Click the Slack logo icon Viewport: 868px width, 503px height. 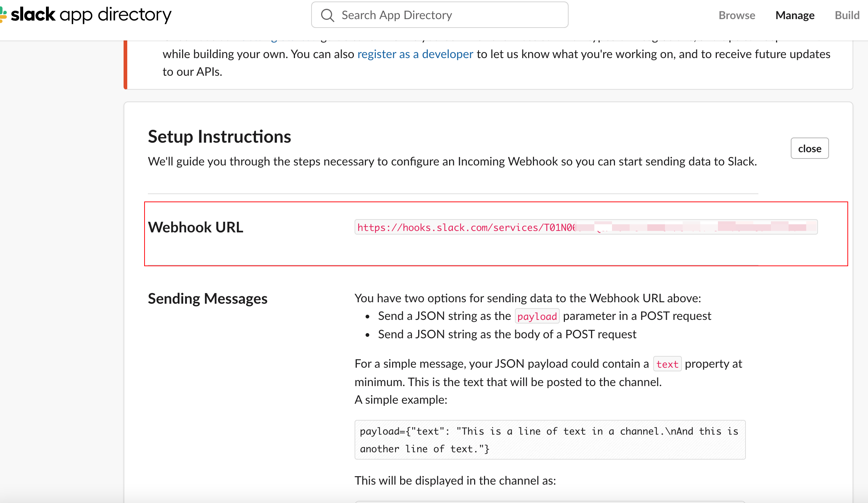pyautogui.click(x=3, y=15)
